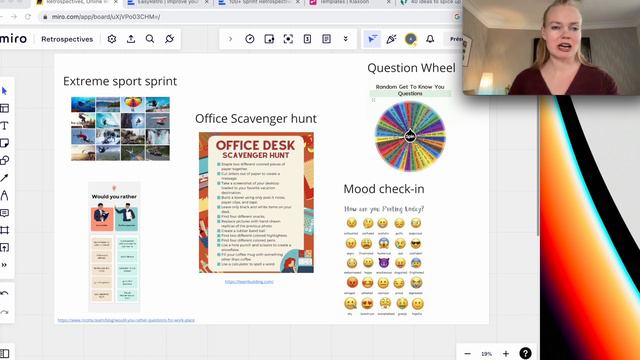Open the notifications bell

click(430, 39)
